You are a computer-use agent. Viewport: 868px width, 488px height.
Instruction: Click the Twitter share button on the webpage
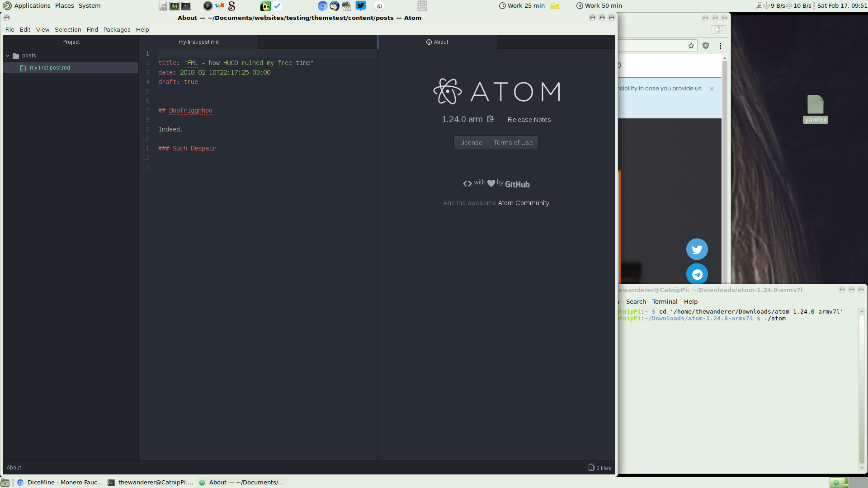(x=697, y=249)
